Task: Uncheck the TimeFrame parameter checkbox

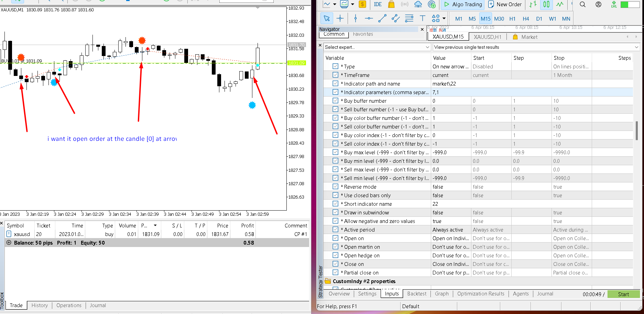Action: pyautogui.click(x=336, y=75)
